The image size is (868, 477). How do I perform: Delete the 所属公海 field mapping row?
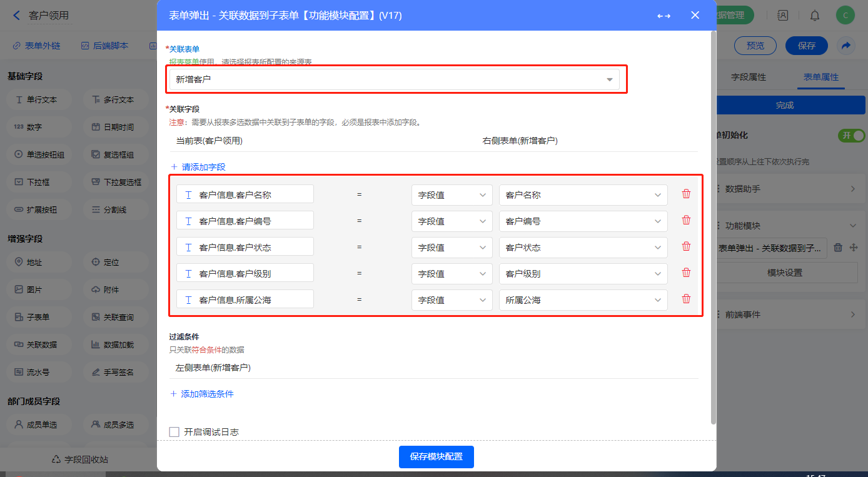tap(686, 299)
